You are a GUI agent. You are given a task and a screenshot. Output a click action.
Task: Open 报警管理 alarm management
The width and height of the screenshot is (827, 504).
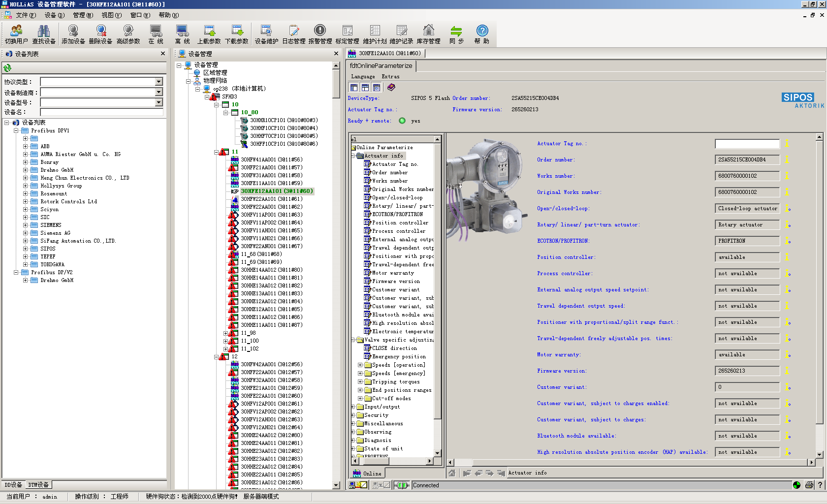[320, 34]
